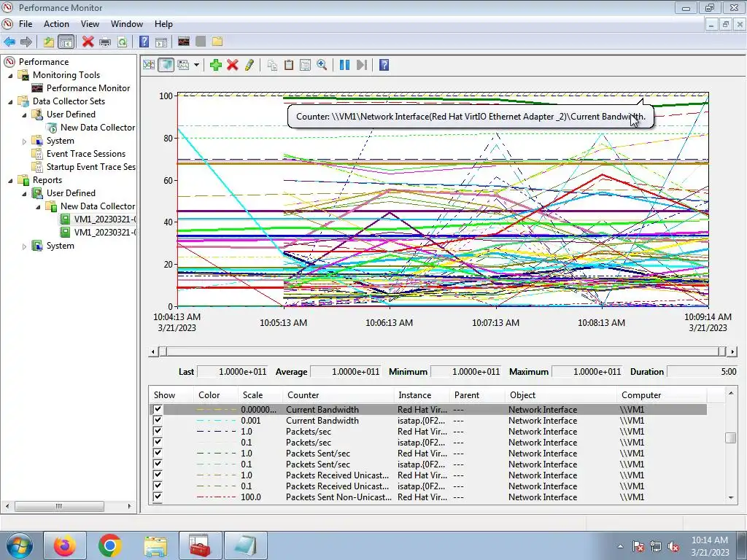Click the graph time range slider track
Image resolution: width=747 pixels, height=560 pixels.
coord(443,351)
